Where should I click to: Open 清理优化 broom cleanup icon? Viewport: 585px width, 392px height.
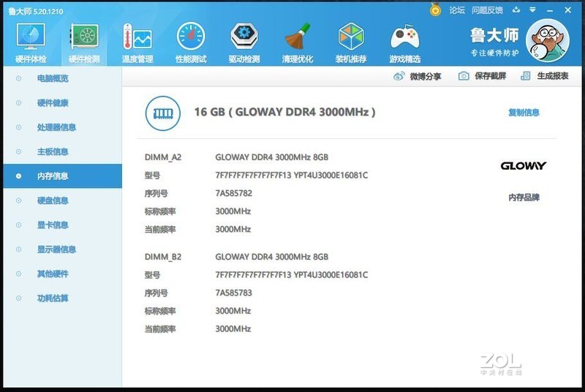[298, 37]
